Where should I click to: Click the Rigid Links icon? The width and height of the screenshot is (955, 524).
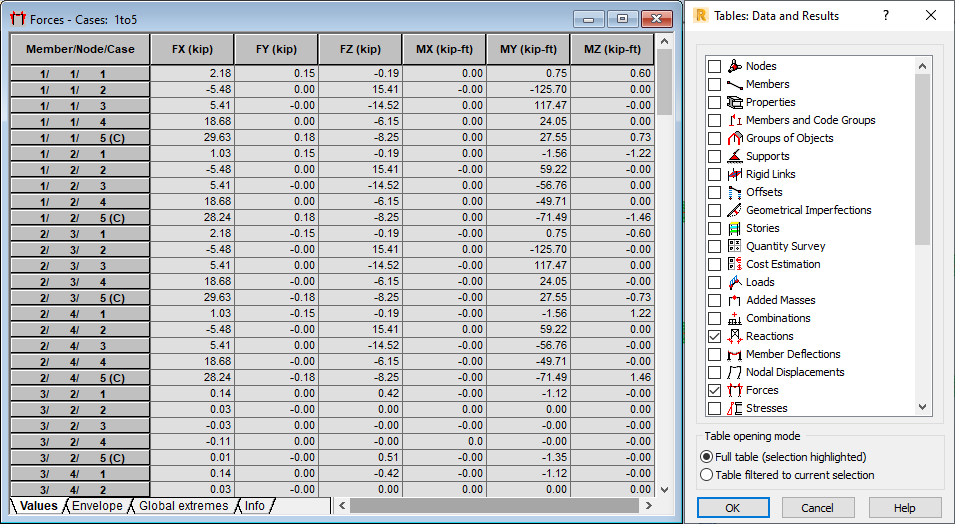pyautogui.click(x=735, y=174)
